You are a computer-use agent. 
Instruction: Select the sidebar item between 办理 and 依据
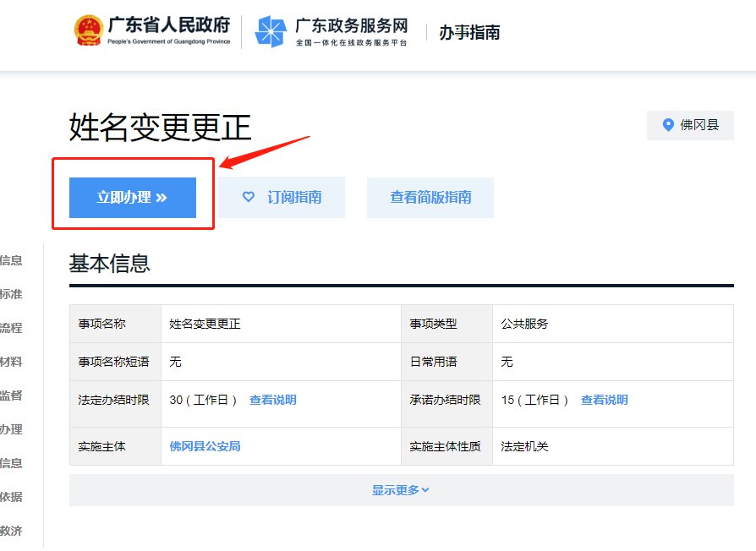[11, 463]
